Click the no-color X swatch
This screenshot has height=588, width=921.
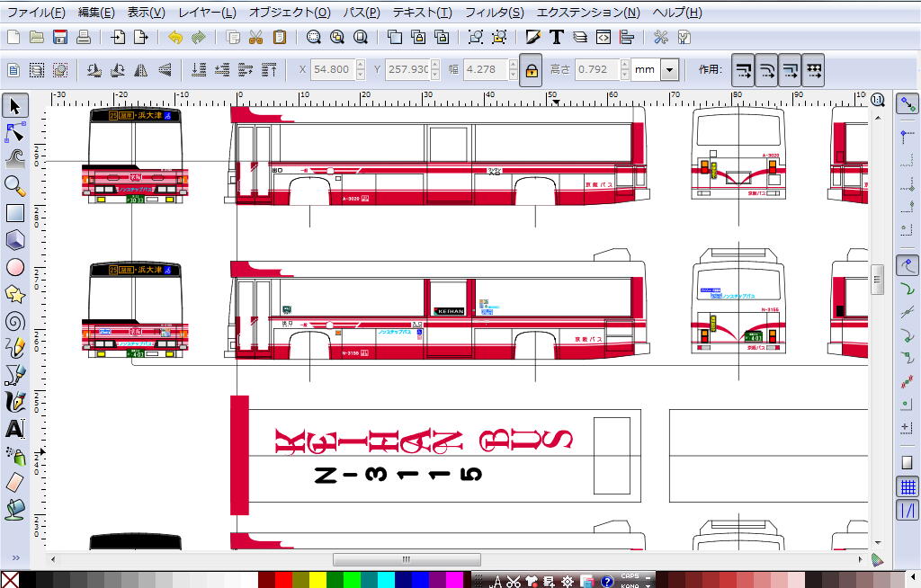click(9, 580)
